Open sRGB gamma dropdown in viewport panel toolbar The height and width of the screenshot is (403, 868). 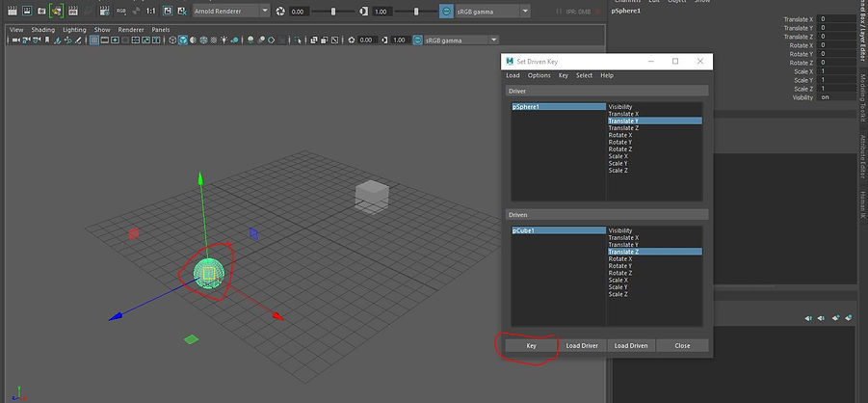461,40
